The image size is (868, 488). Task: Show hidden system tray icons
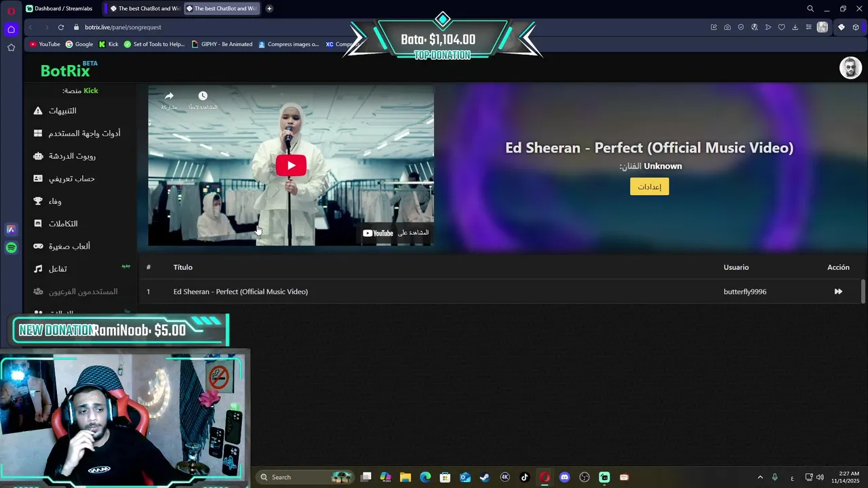pyautogui.click(x=759, y=477)
